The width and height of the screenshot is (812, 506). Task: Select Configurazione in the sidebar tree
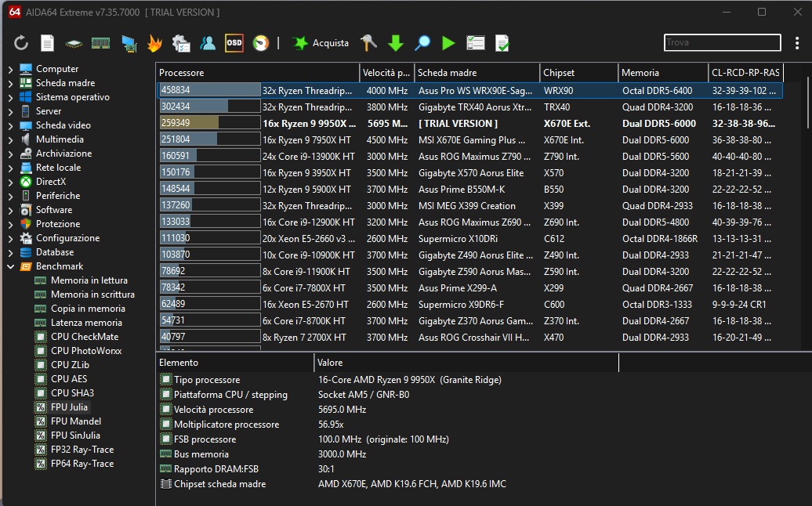[x=68, y=238]
